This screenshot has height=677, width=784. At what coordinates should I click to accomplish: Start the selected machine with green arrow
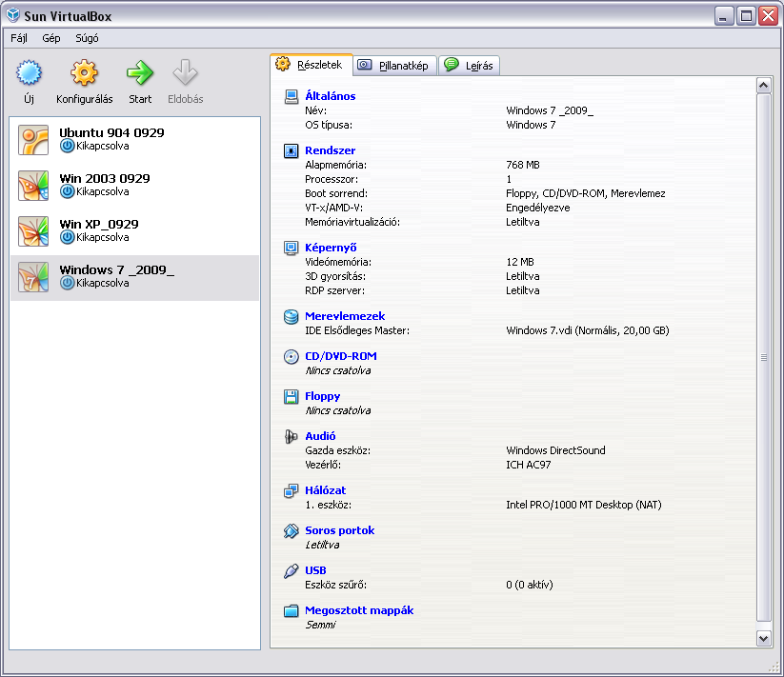140,72
